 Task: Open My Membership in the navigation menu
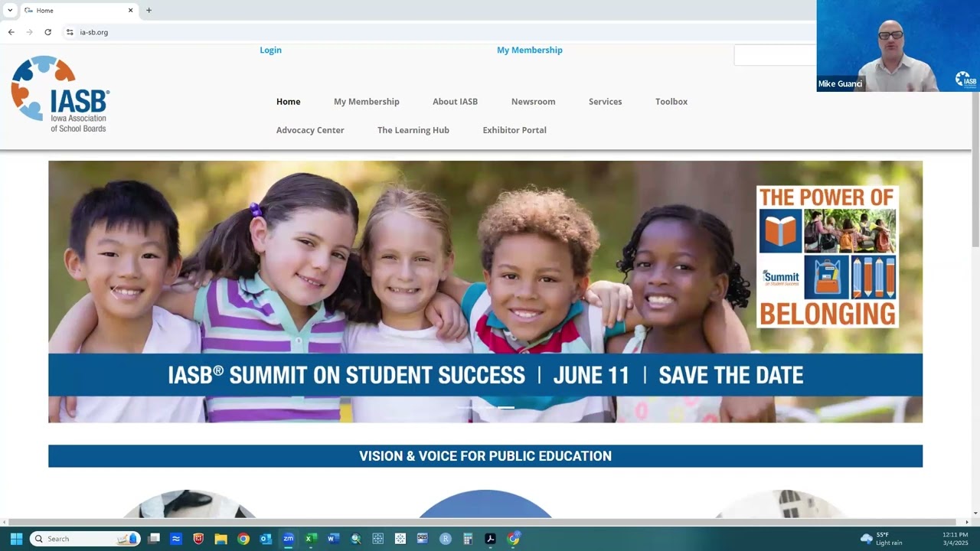click(367, 102)
